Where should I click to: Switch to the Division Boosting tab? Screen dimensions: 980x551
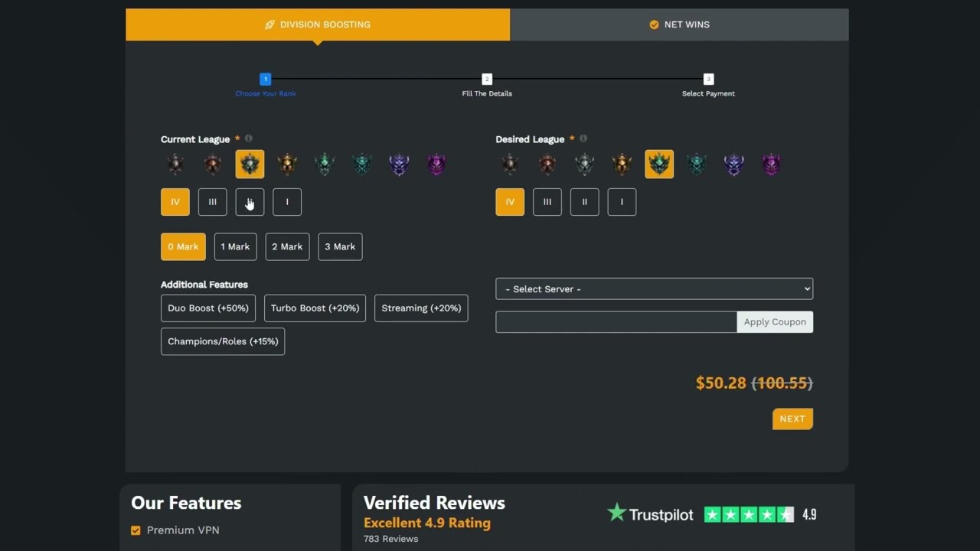318,24
